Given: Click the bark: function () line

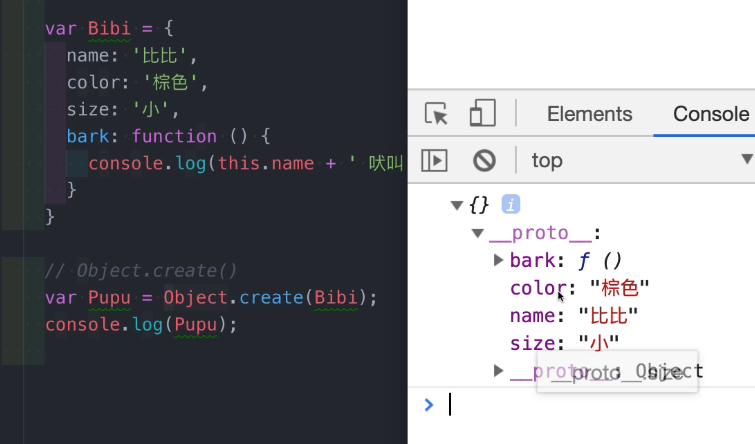Looking at the screenshot, I should [169, 136].
